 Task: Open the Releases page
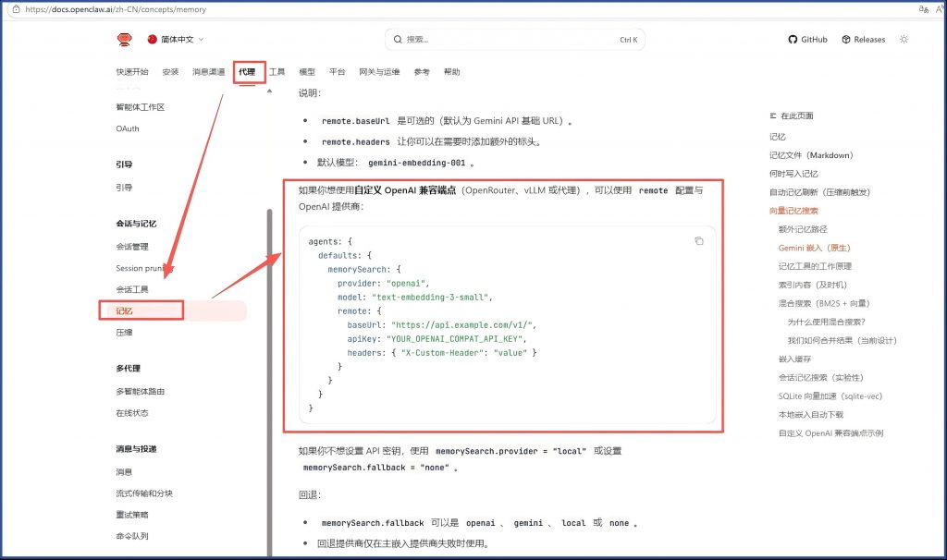pyautogui.click(x=862, y=40)
